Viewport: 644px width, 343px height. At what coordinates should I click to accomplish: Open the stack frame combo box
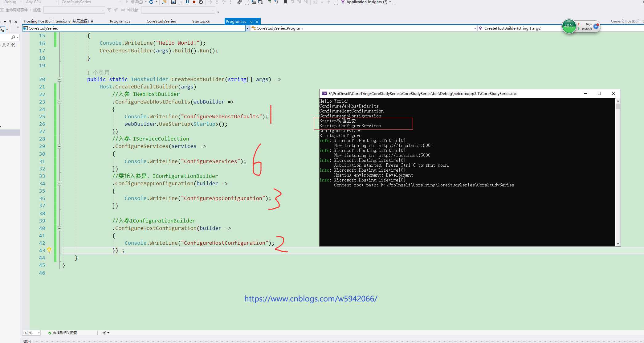point(178,10)
